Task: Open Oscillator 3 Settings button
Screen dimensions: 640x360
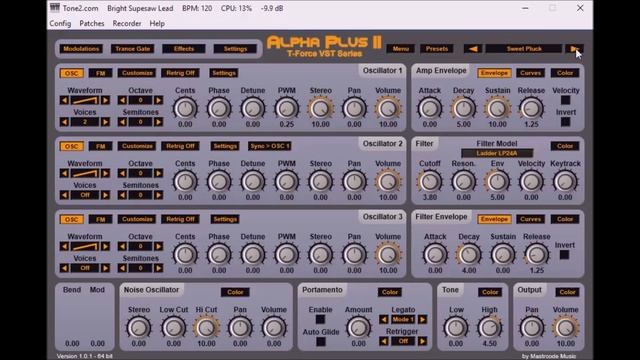Action: click(x=225, y=219)
